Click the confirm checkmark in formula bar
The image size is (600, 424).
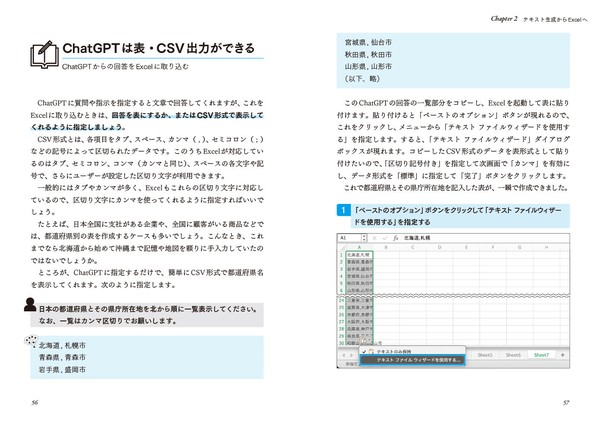[385, 238]
